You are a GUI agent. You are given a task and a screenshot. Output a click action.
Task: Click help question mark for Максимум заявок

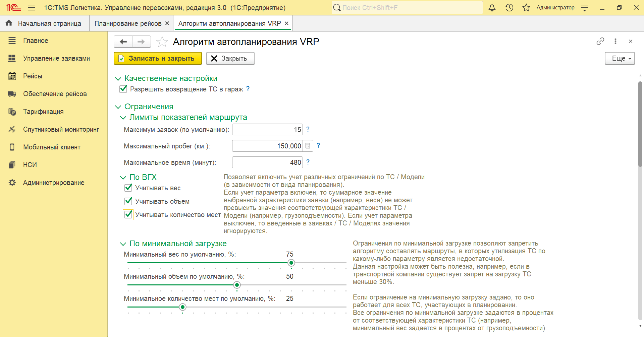click(x=308, y=129)
